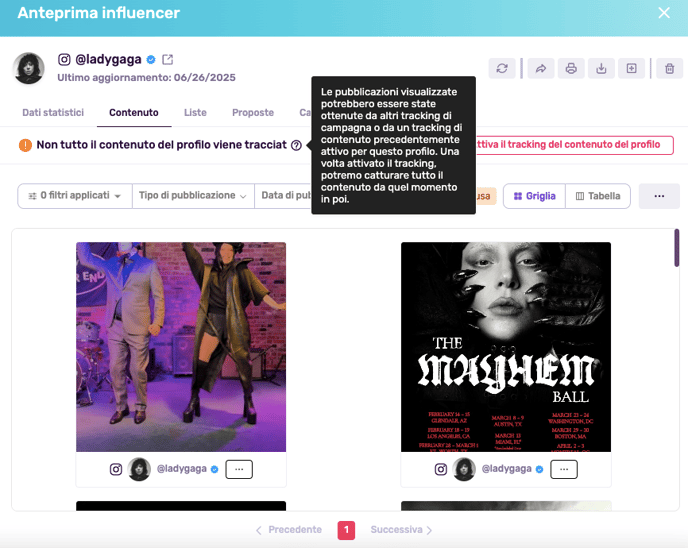Viewport: 688px width, 548px height.
Task: Open the external profile link icon beside @ladygaga
Action: (x=167, y=60)
